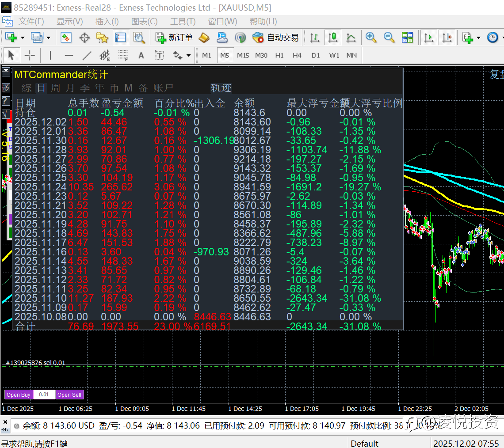Viewport: 504px width, 448px height.
Task: Toggle the Navigator folder-star icon
Action: pyautogui.click(x=102, y=38)
